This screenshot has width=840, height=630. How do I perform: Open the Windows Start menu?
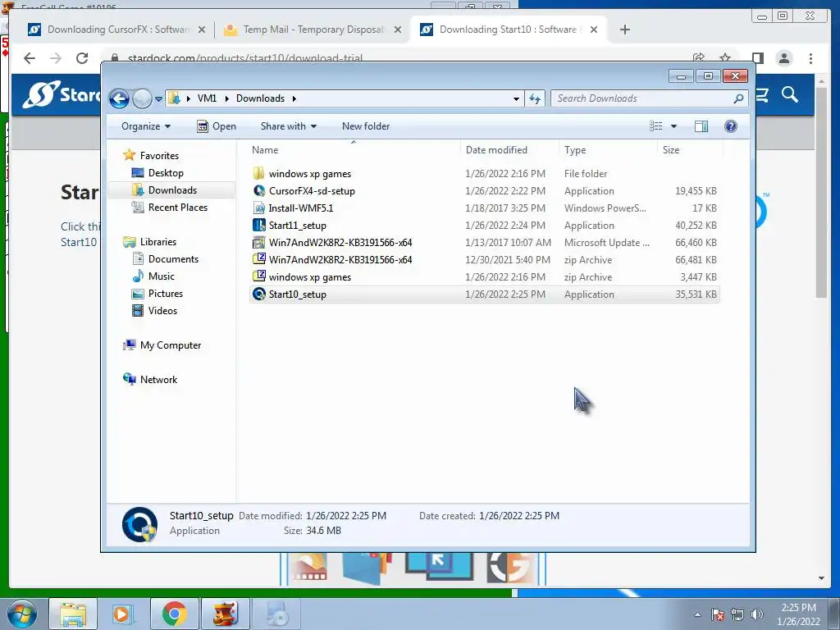[x=21, y=614]
